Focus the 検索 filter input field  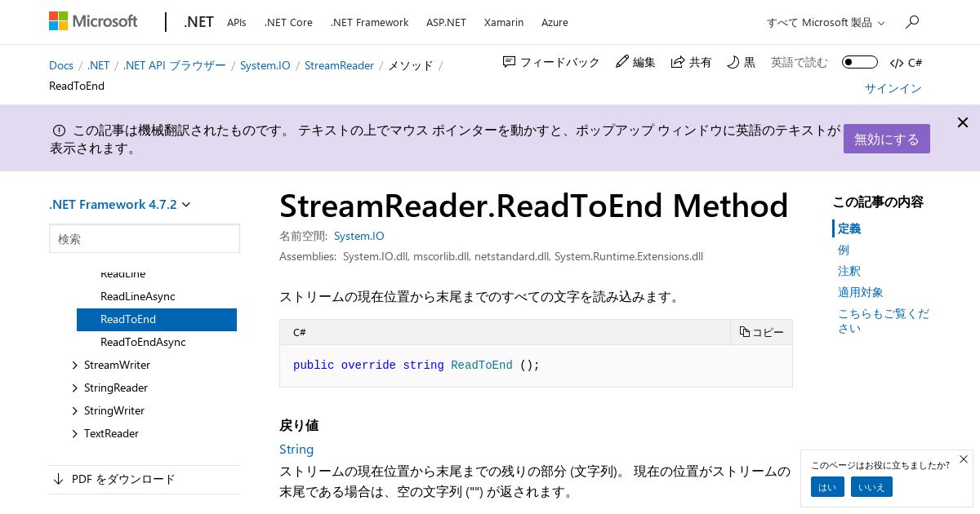145,239
